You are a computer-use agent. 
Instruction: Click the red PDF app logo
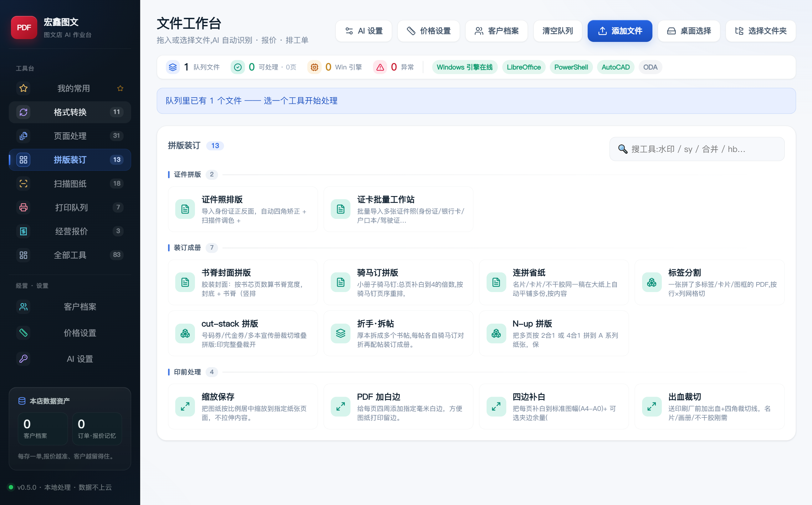coord(24,28)
